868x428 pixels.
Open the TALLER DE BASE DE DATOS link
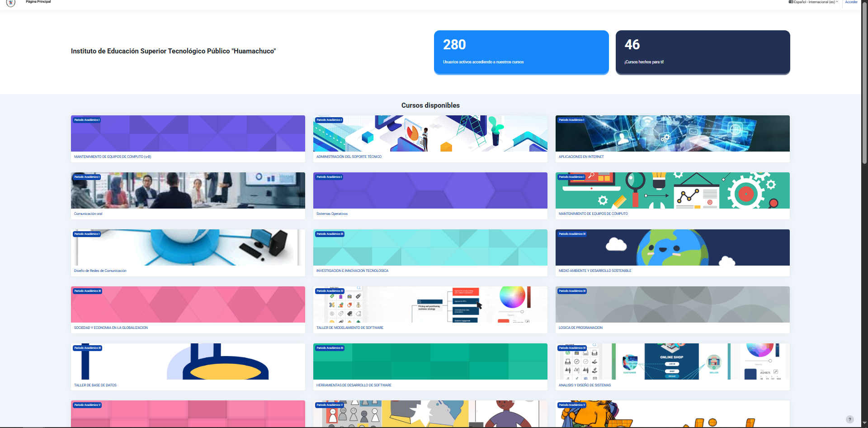95,385
